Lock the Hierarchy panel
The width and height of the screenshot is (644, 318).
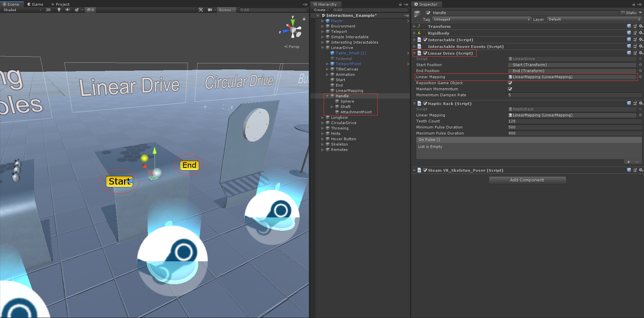coord(400,4)
